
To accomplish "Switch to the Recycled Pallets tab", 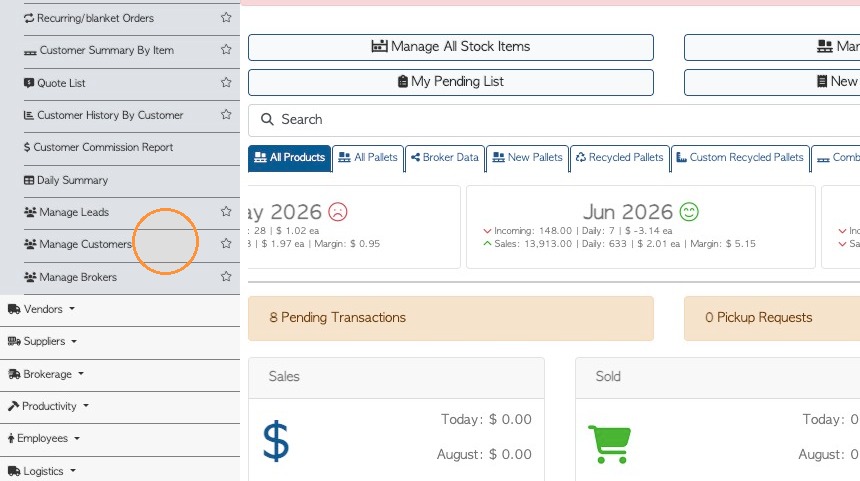I will tap(620, 158).
